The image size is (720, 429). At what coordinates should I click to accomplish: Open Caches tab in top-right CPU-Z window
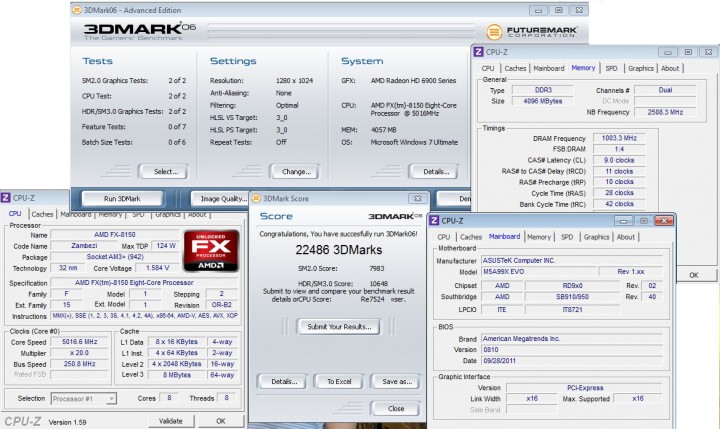tap(515, 68)
